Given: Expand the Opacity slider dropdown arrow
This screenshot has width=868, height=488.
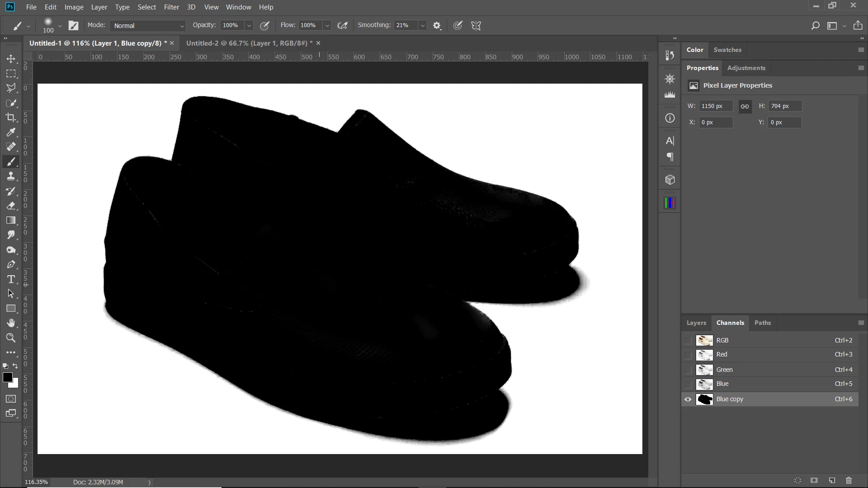Looking at the screenshot, I should [x=249, y=26].
